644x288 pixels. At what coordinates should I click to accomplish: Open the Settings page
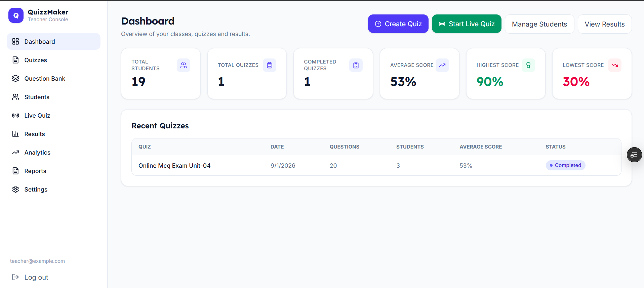pos(53,189)
